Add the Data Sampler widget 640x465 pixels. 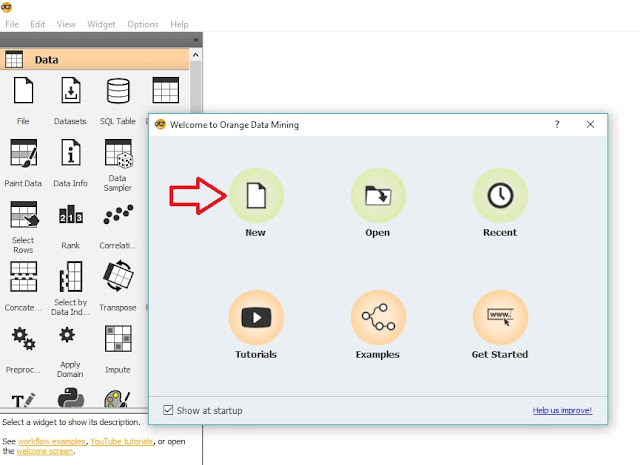tap(118, 165)
